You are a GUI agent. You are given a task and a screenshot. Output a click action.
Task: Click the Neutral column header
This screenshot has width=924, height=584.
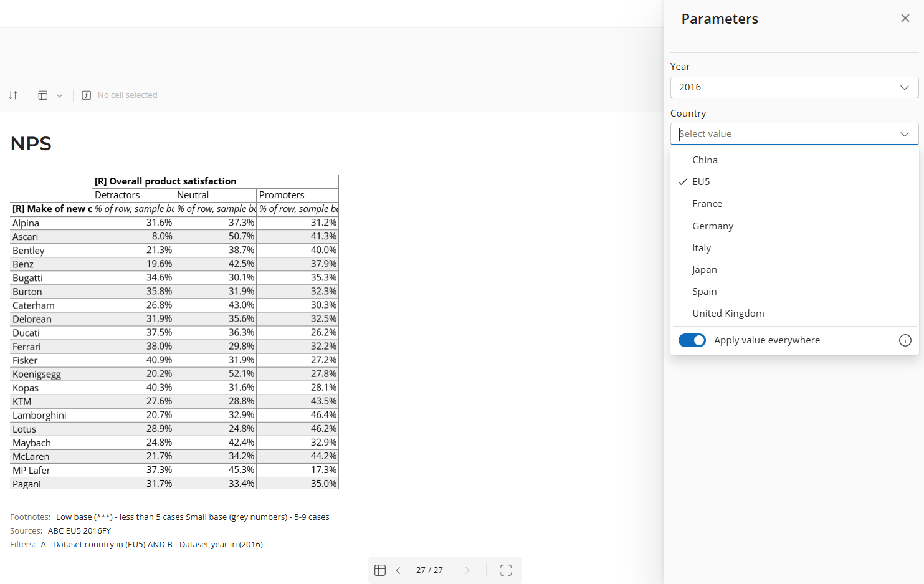pyautogui.click(x=215, y=195)
